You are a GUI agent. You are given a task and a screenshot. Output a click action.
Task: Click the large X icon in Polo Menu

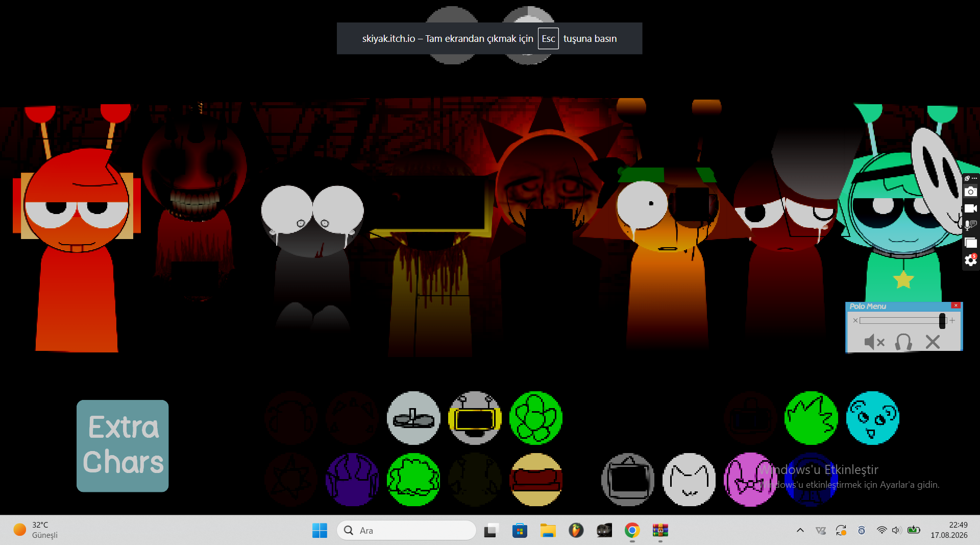(933, 342)
